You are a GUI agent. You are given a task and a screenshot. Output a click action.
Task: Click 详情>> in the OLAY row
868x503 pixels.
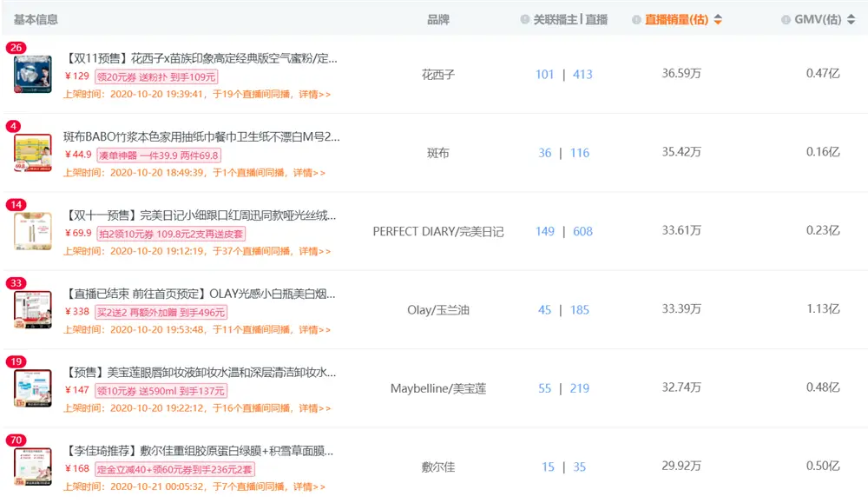[x=314, y=330]
